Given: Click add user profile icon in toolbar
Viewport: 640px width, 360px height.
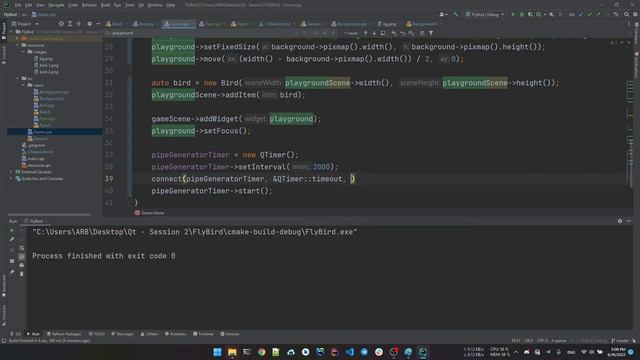Looking at the screenshot, I should [x=442, y=14].
